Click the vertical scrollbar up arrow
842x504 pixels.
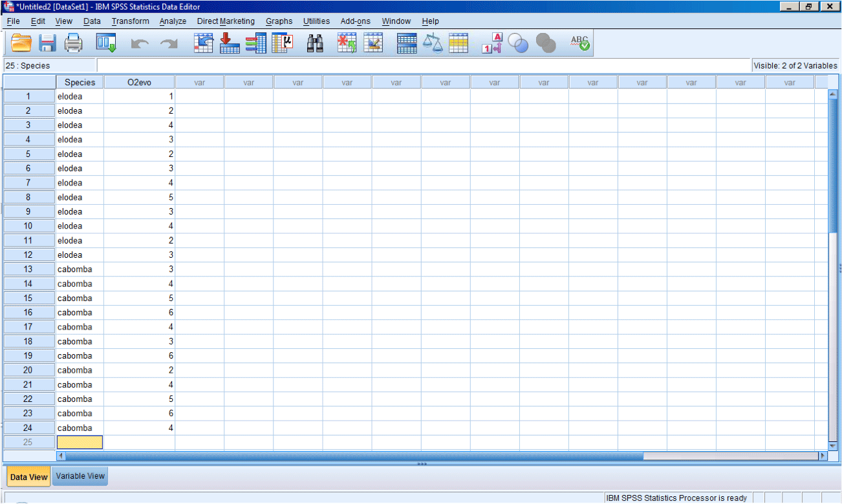tap(832, 94)
